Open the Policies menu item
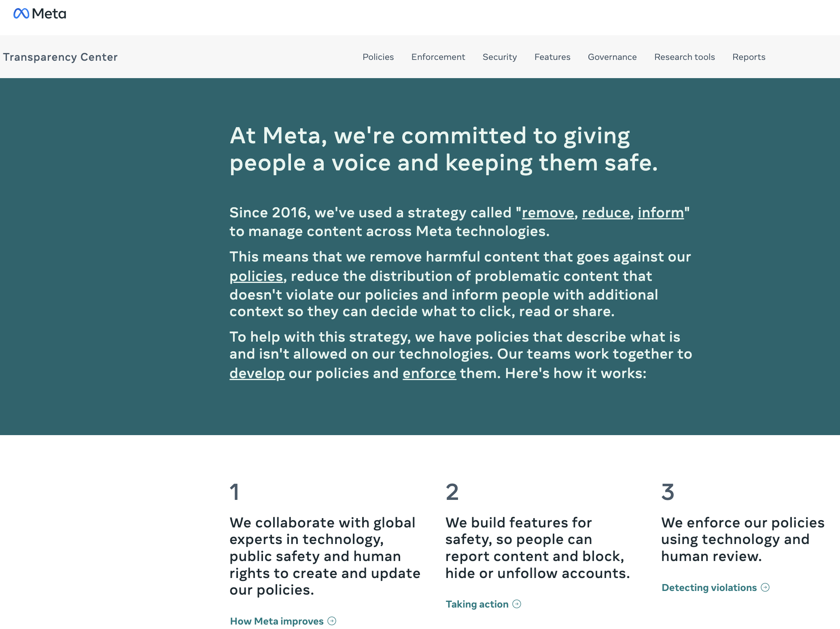This screenshot has height=629, width=840. (378, 57)
